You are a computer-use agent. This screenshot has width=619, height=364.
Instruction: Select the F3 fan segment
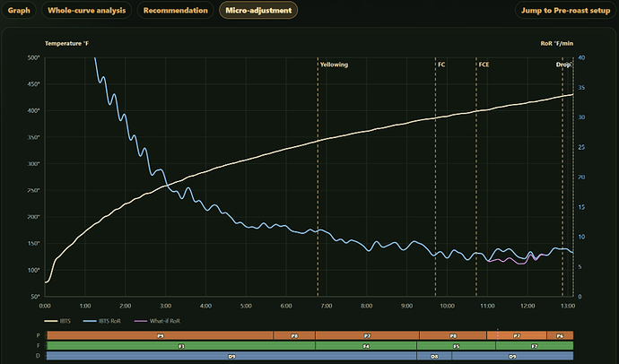(x=181, y=346)
